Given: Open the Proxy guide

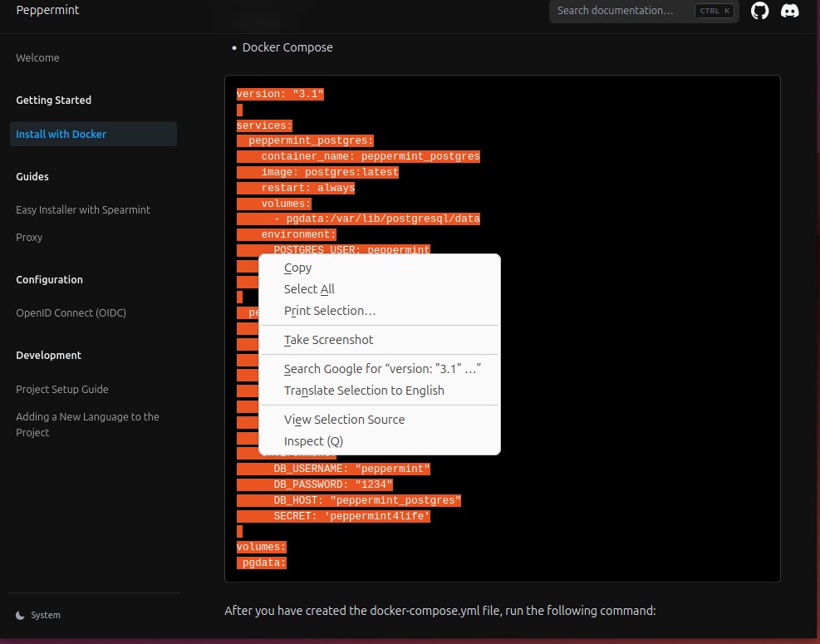Looking at the screenshot, I should [29, 238].
